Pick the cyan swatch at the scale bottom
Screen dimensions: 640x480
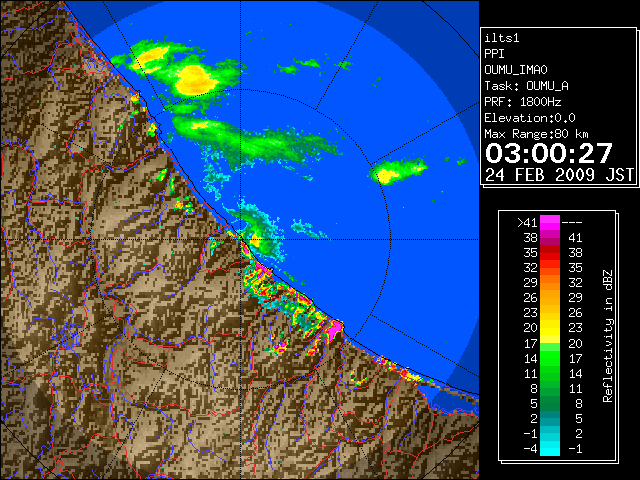[x=550, y=449]
